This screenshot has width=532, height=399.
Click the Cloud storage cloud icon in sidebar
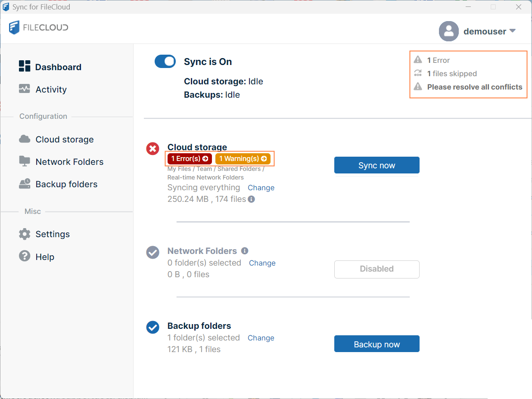pos(25,139)
